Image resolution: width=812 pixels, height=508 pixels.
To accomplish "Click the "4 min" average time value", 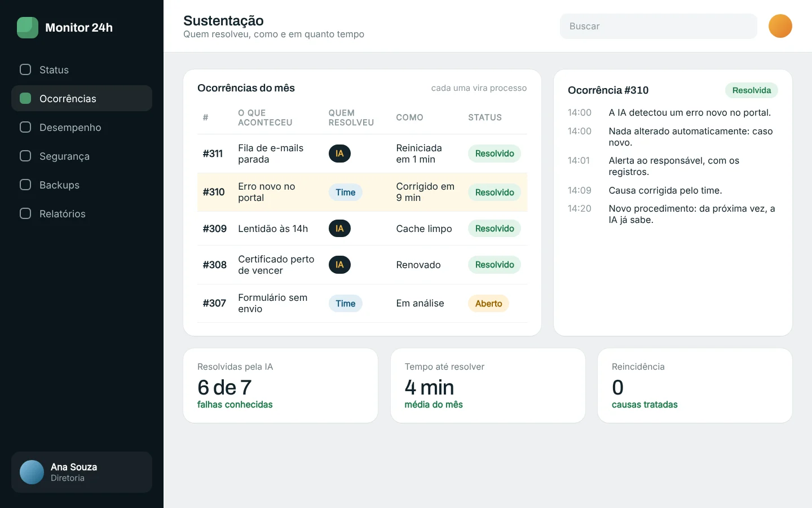I will click(429, 387).
